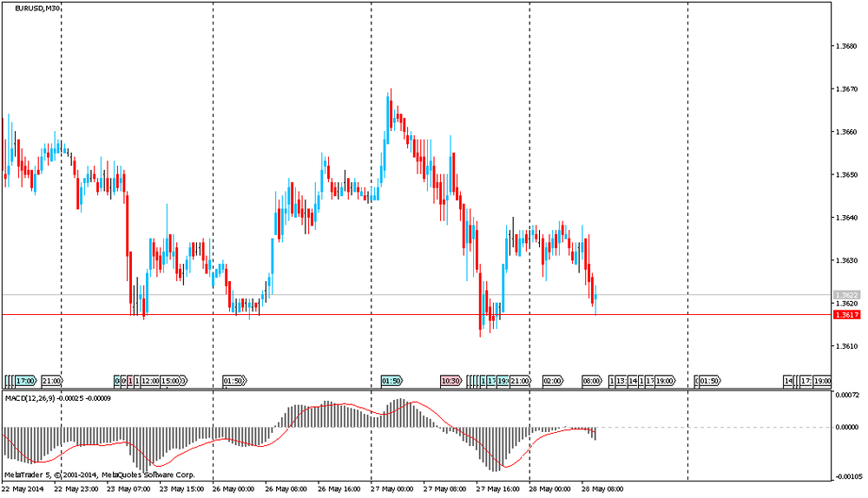Grab the divider between chart and MACD pane
Image resolution: width=868 pixels, height=498 pixels.
tap(417, 390)
